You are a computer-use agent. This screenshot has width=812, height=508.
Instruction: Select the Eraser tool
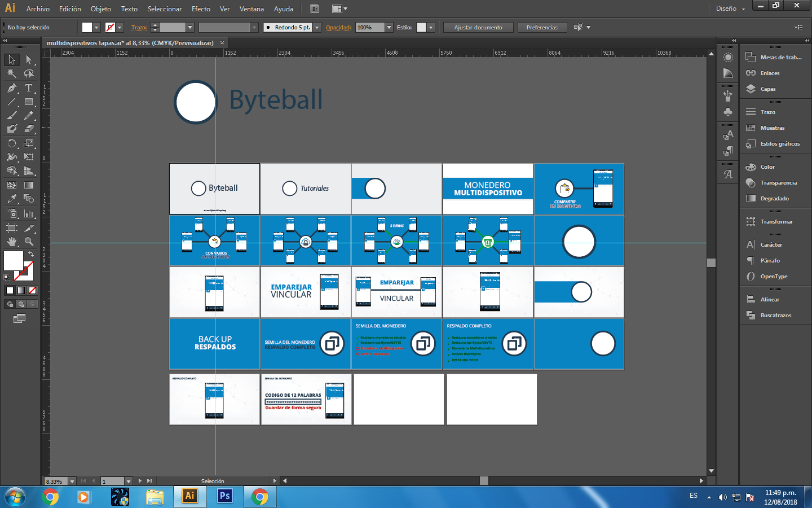(29, 129)
